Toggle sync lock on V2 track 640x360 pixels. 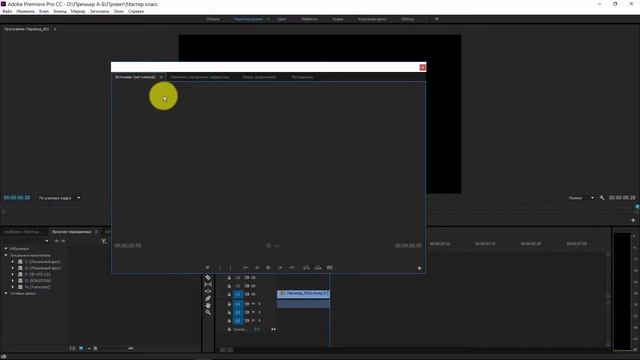[247, 286]
